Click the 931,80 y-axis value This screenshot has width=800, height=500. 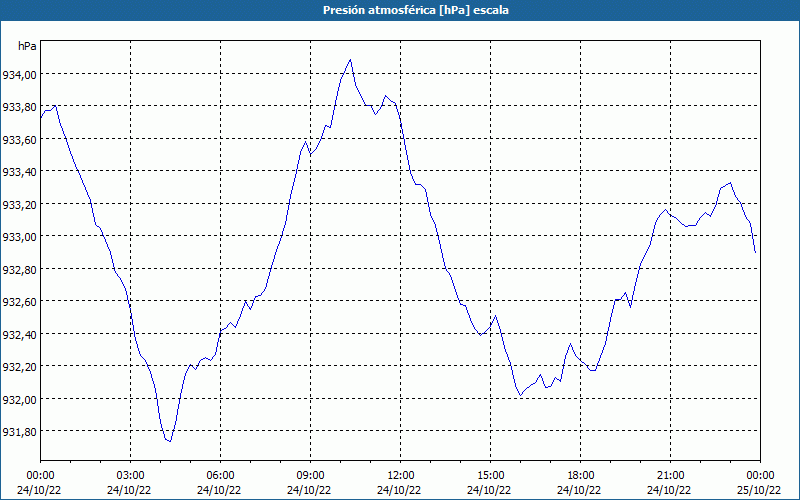coord(19,432)
